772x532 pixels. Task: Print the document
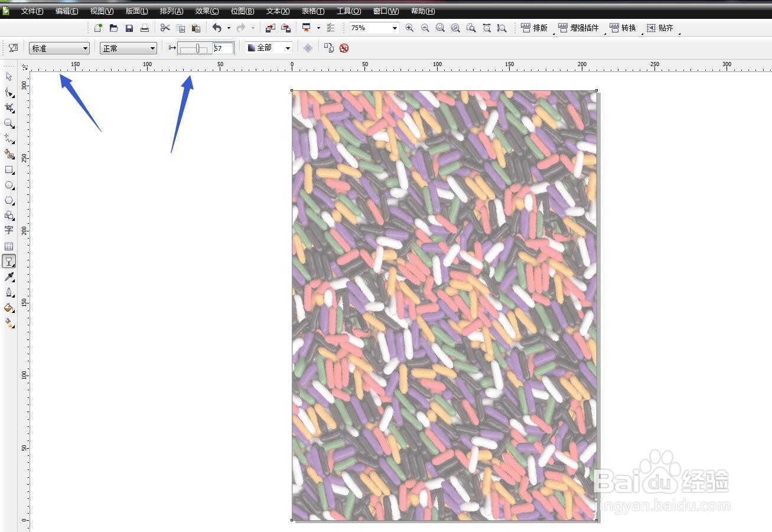(144, 28)
